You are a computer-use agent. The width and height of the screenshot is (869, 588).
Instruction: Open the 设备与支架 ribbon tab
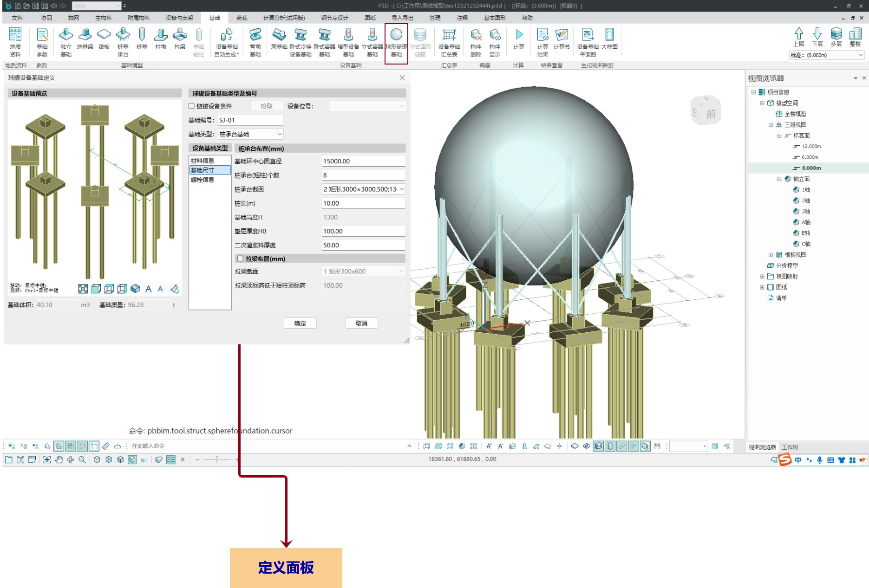[x=179, y=18]
